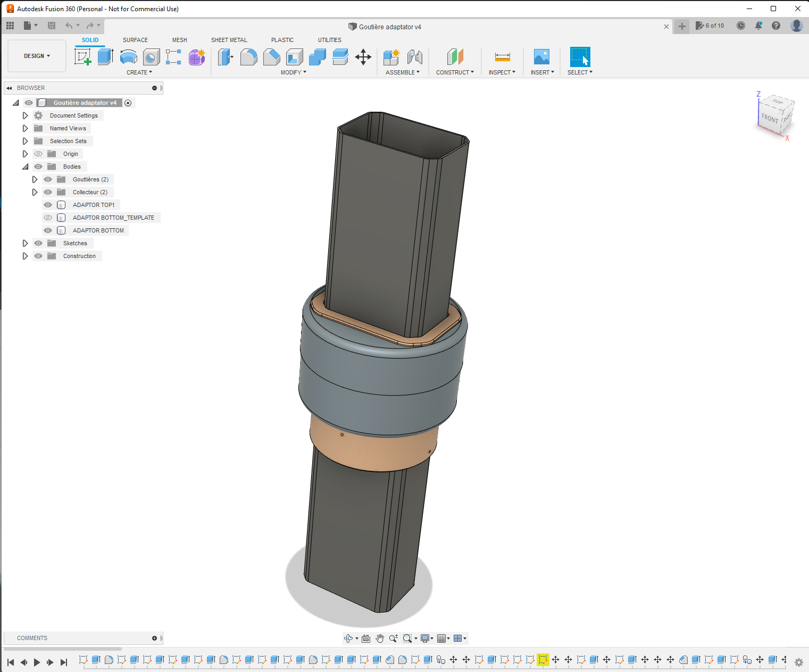
Task: Select the Insert image icon
Action: [x=541, y=56]
